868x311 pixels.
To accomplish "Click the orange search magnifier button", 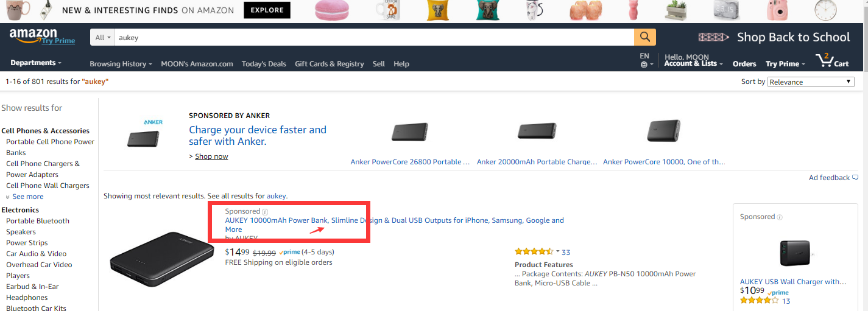I will (x=645, y=37).
